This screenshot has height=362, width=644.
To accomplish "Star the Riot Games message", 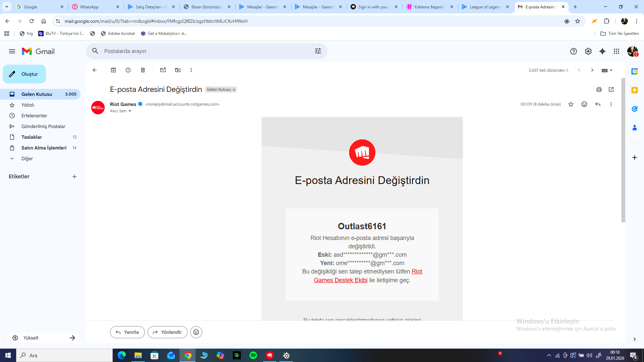I will click(571, 104).
